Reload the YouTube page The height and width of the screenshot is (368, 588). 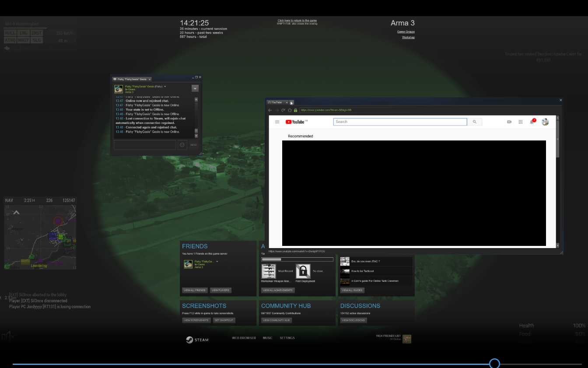point(283,110)
